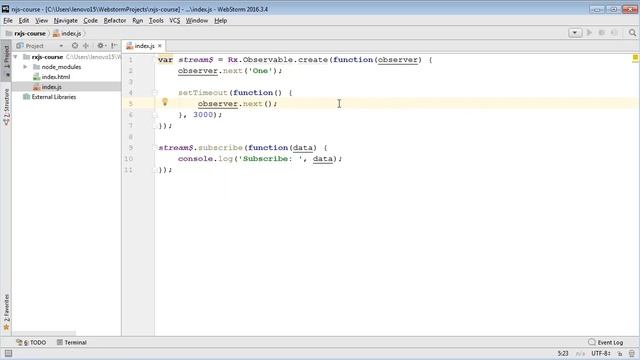Open the Edit menu

tap(24, 20)
